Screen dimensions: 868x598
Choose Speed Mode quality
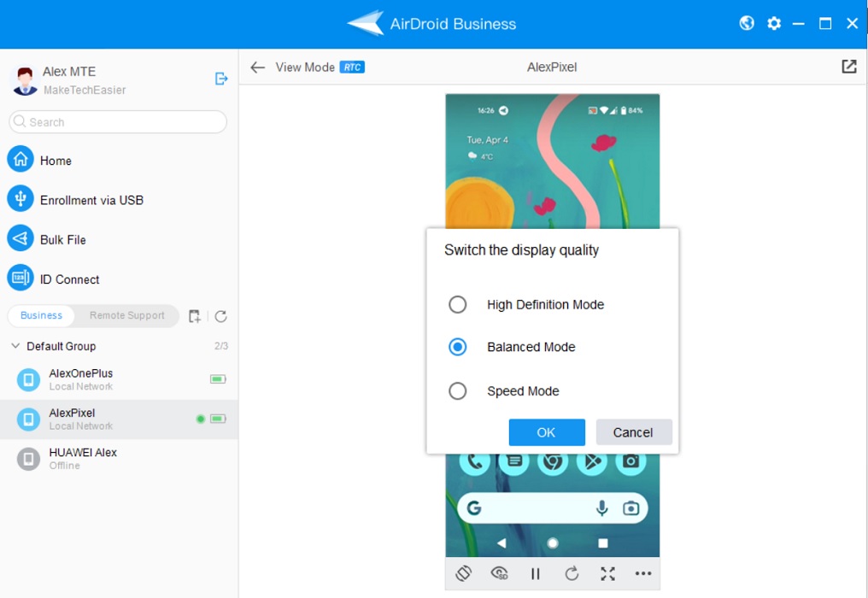pos(458,390)
